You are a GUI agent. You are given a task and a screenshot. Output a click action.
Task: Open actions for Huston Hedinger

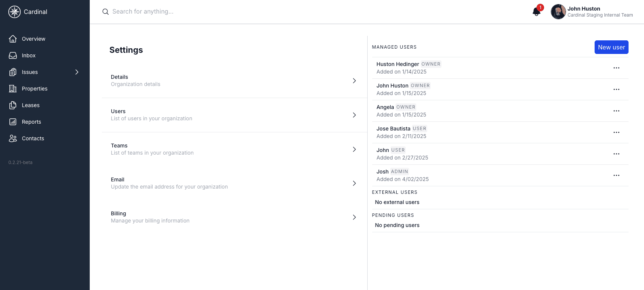(616, 68)
